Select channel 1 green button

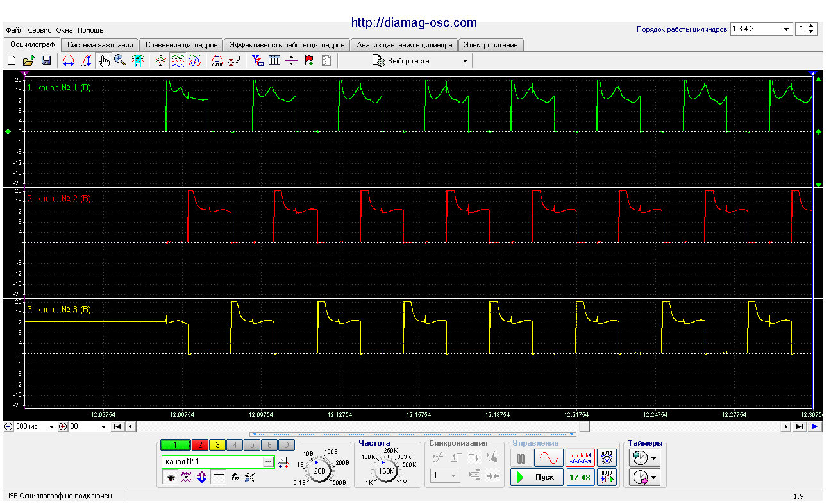tap(174, 445)
